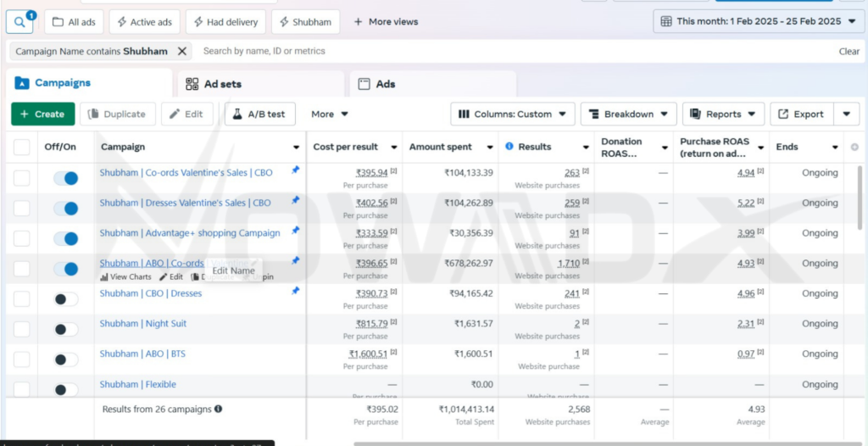
Task: Click the magnifying glass search icon
Action: [x=19, y=21]
